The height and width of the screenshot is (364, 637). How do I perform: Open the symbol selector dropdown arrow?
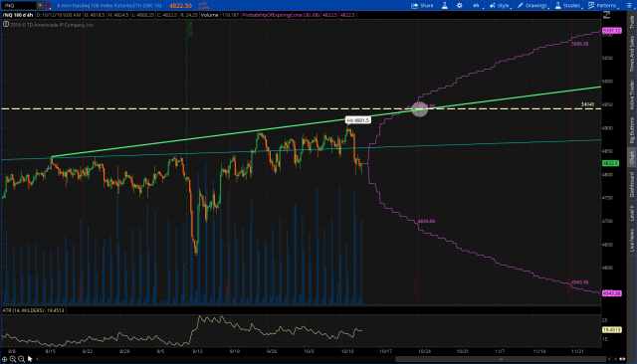pyautogui.click(x=40, y=5)
